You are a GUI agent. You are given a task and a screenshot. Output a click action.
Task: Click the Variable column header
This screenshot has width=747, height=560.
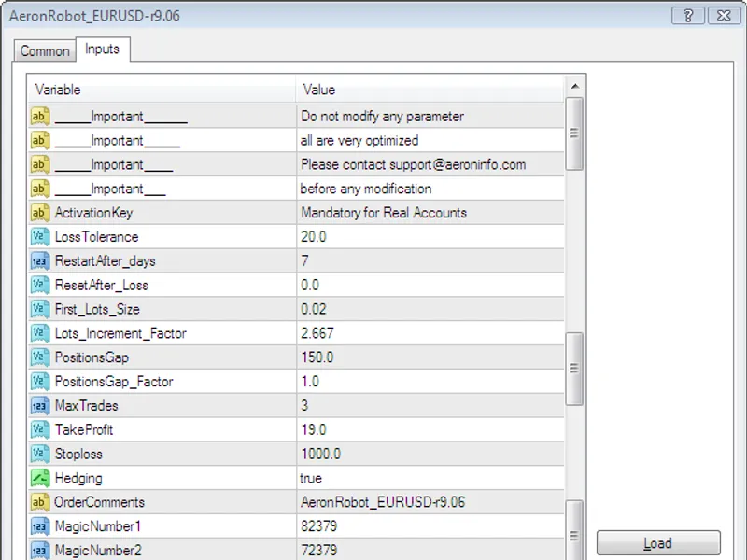tap(162, 90)
